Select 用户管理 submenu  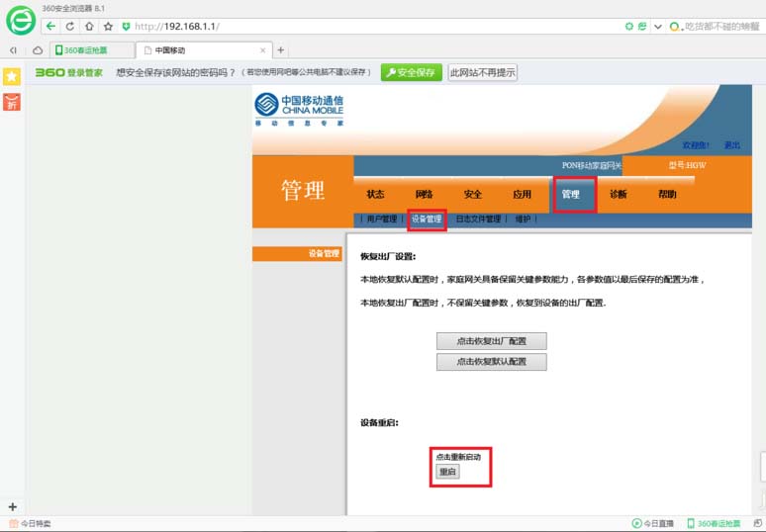(x=382, y=220)
